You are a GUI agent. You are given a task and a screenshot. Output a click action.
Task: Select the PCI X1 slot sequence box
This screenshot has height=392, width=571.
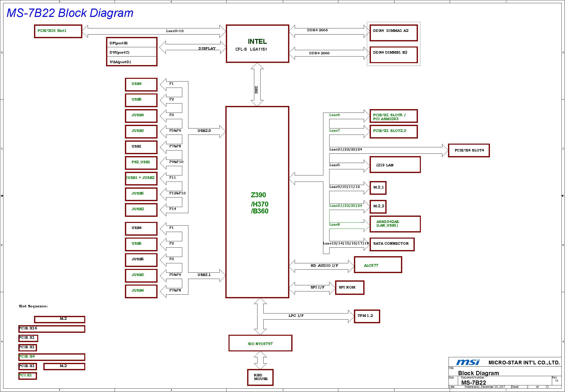click(27, 376)
